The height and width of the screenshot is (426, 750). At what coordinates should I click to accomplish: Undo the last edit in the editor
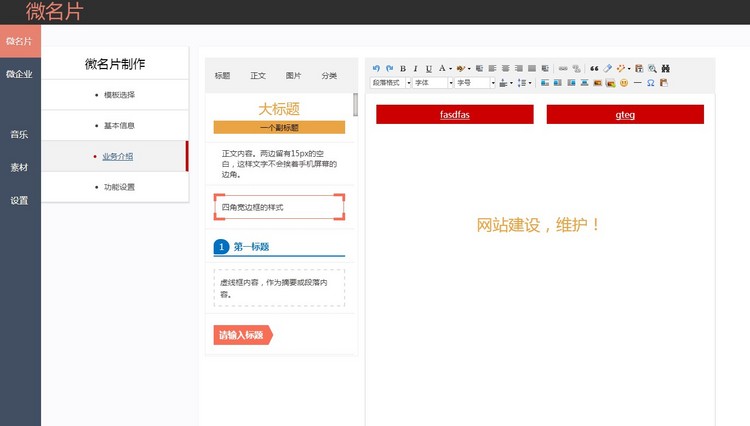[376, 68]
